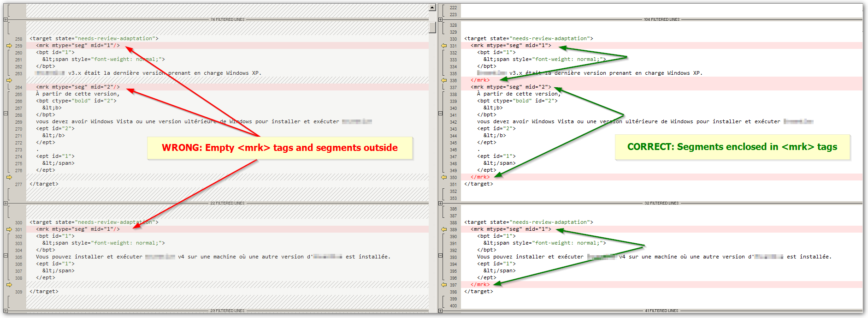The height and width of the screenshot is (318, 868).
Task: Expand the 23 filtered lines section
Action: [6, 311]
